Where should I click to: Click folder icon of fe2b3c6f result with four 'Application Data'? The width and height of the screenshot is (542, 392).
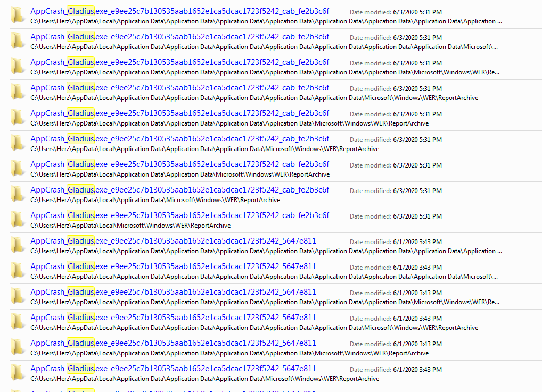[17, 118]
